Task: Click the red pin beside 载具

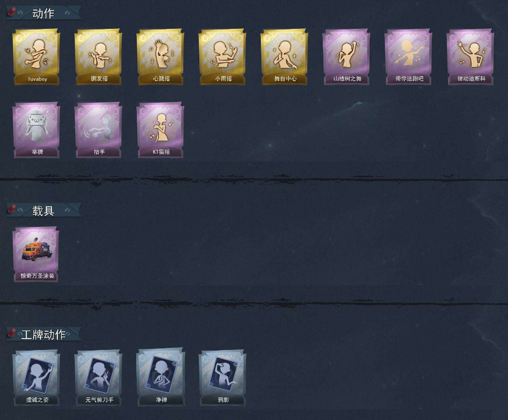Action: click(12, 209)
